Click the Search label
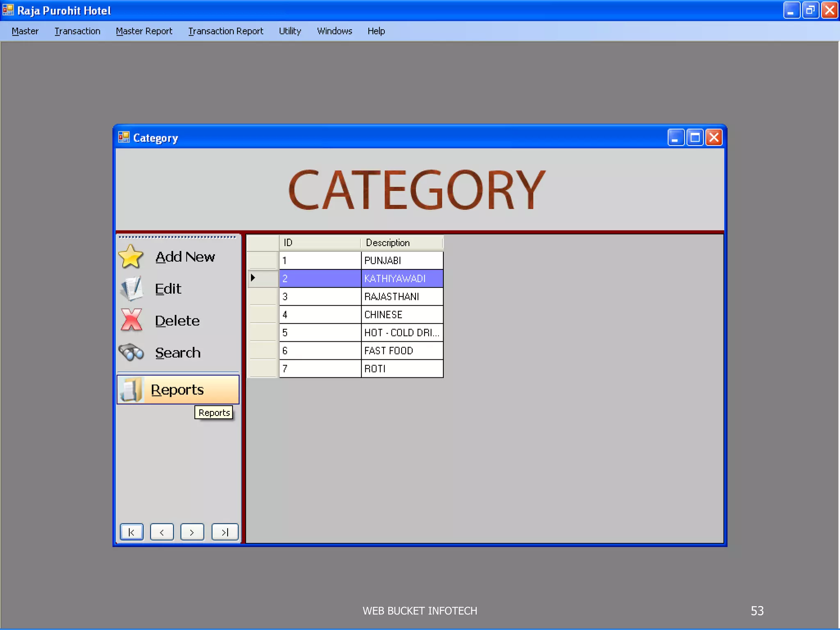This screenshot has height=630, width=840. point(178,353)
